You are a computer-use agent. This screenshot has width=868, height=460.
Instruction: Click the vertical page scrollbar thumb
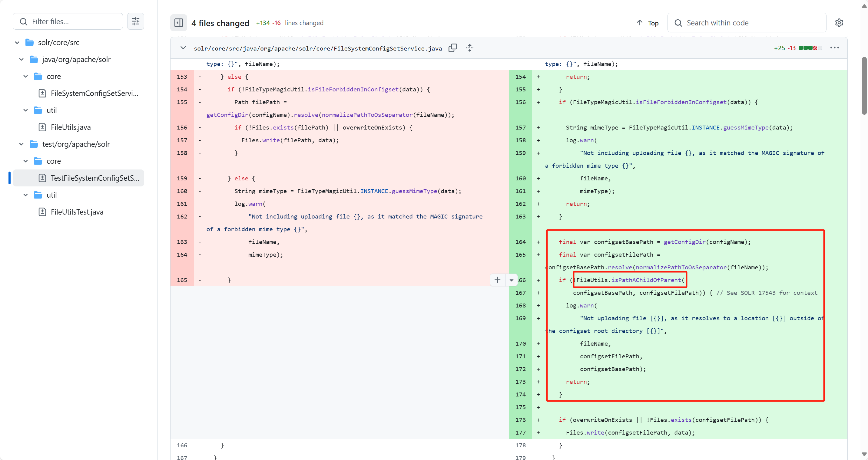[x=864, y=86]
